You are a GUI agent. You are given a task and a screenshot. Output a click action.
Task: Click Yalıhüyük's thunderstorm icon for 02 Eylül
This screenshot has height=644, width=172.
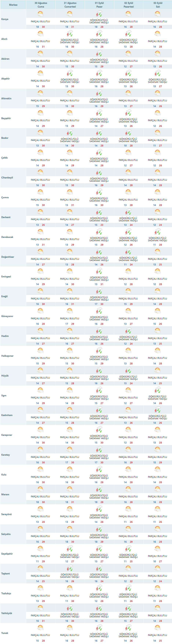(128, 608)
